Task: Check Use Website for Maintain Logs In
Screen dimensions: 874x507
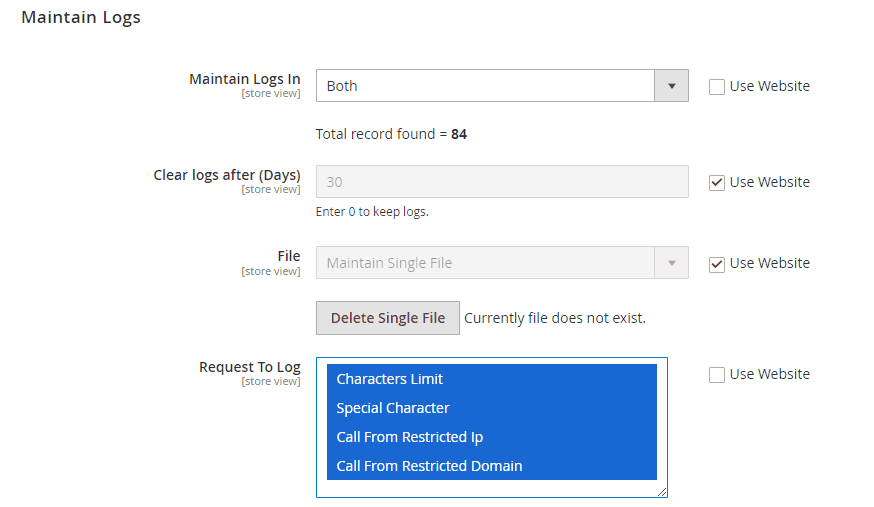Action: coord(717,87)
